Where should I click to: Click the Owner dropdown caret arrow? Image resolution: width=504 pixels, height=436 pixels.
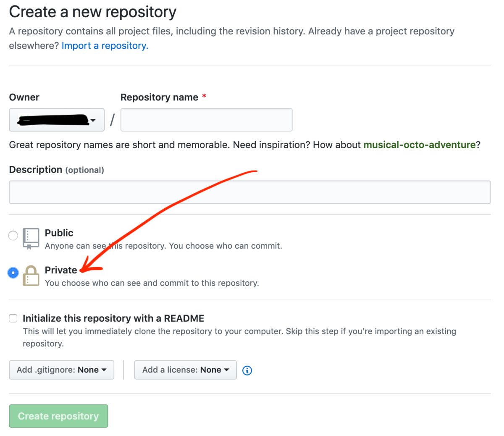point(93,121)
